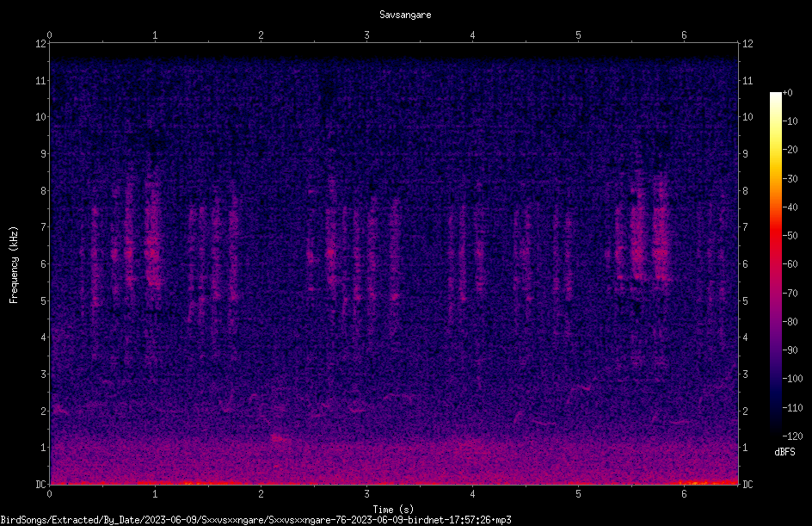Click the "-80" label on the color scale
Image resolution: width=812 pixels, height=526 pixels.
(790, 322)
